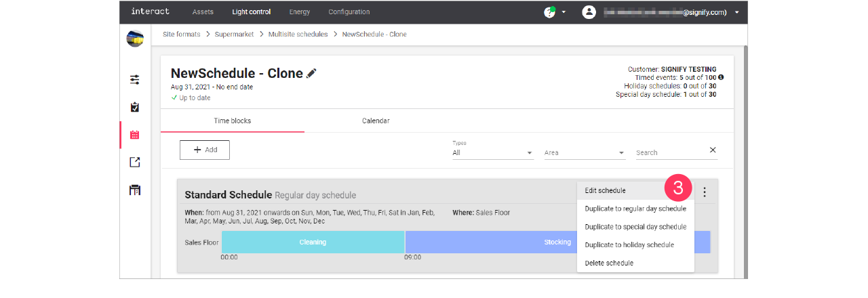The width and height of the screenshot is (868, 298).
Task: Click the site thumbnail image in sidebar
Action: click(x=135, y=39)
